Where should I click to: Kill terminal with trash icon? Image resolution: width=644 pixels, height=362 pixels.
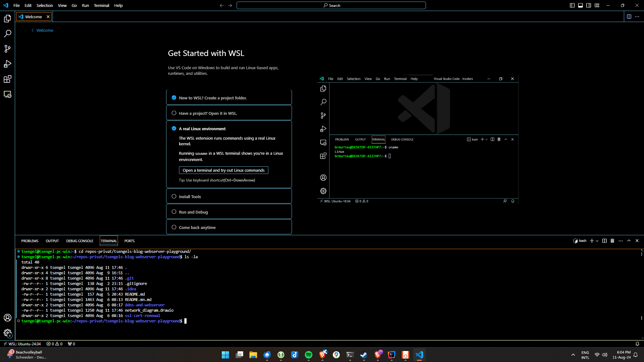(x=612, y=241)
